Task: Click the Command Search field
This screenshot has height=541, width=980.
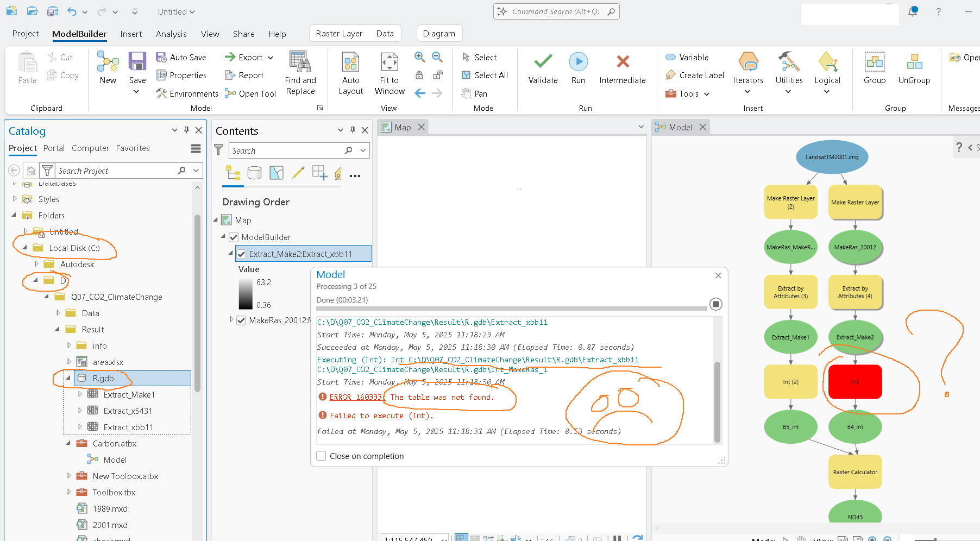Action: click(x=556, y=11)
